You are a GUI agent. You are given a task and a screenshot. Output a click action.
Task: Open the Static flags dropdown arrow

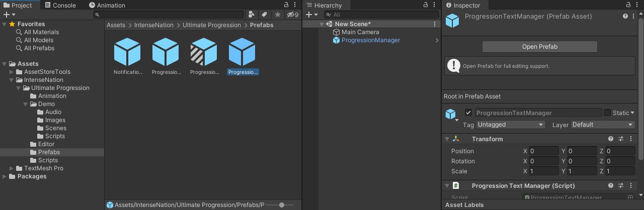pyautogui.click(x=632, y=113)
